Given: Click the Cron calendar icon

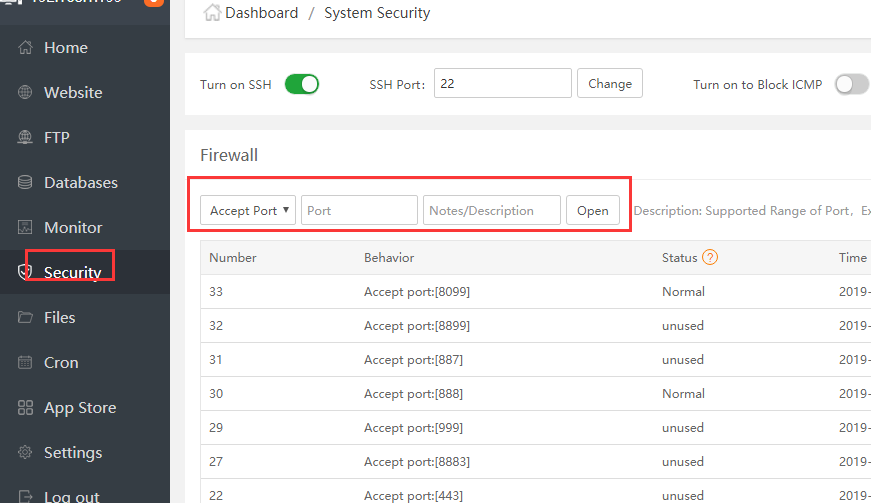Looking at the screenshot, I should (x=25, y=363).
